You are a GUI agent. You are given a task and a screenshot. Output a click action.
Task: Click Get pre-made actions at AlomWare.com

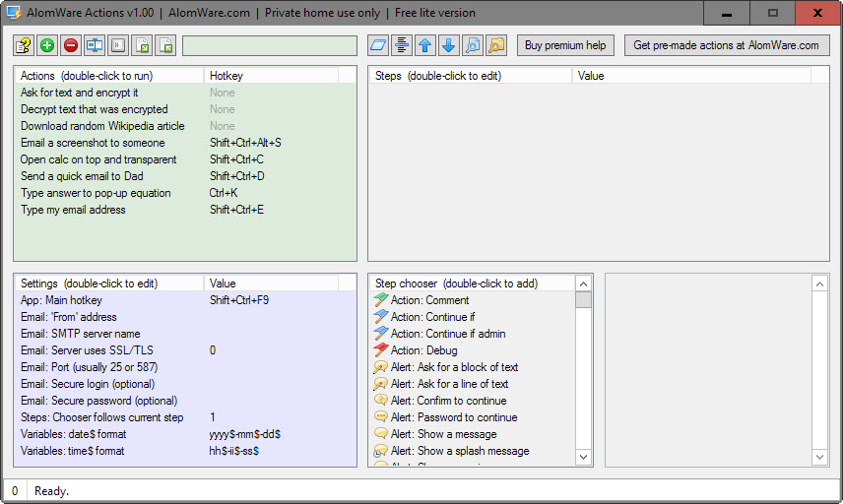pyautogui.click(x=727, y=45)
